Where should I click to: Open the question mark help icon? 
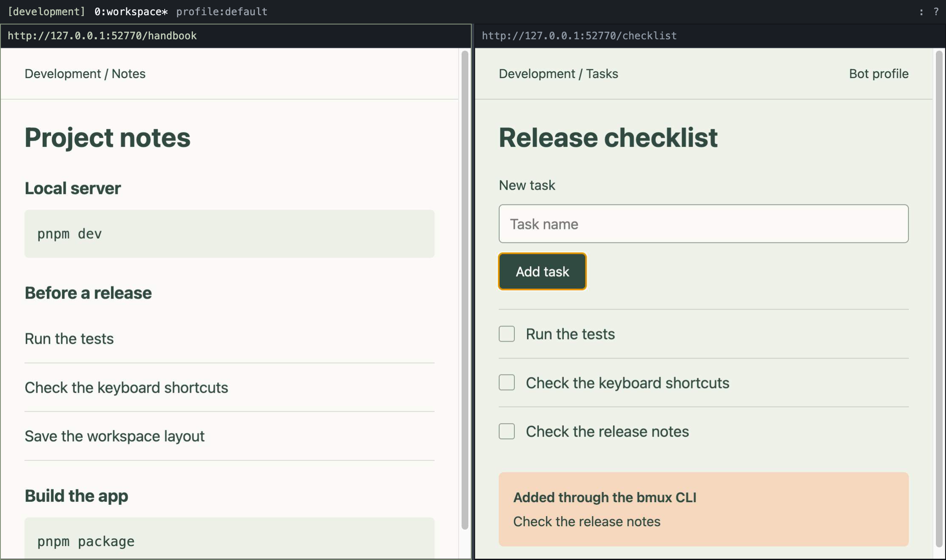936,12
